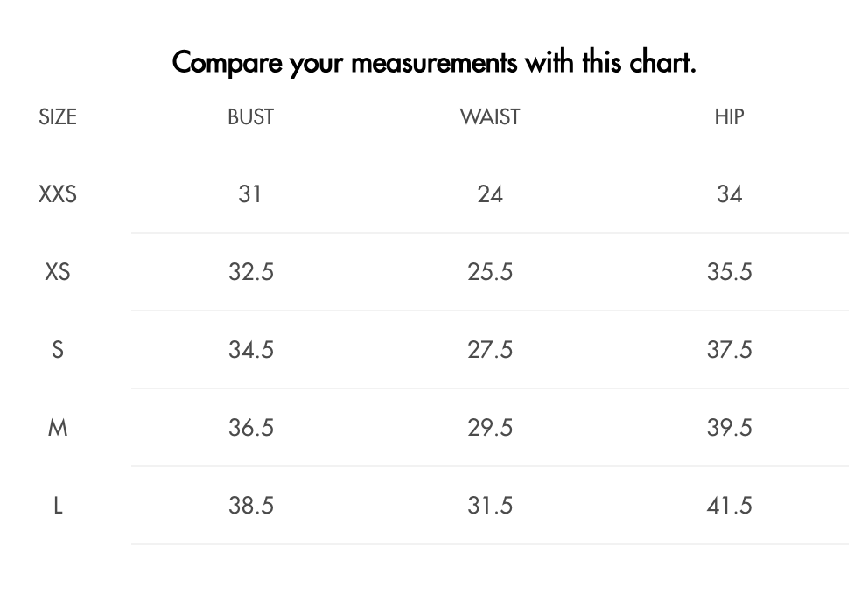Select waist value 24 for XXS
Viewport: 868px width, 595px height.
point(490,194)
